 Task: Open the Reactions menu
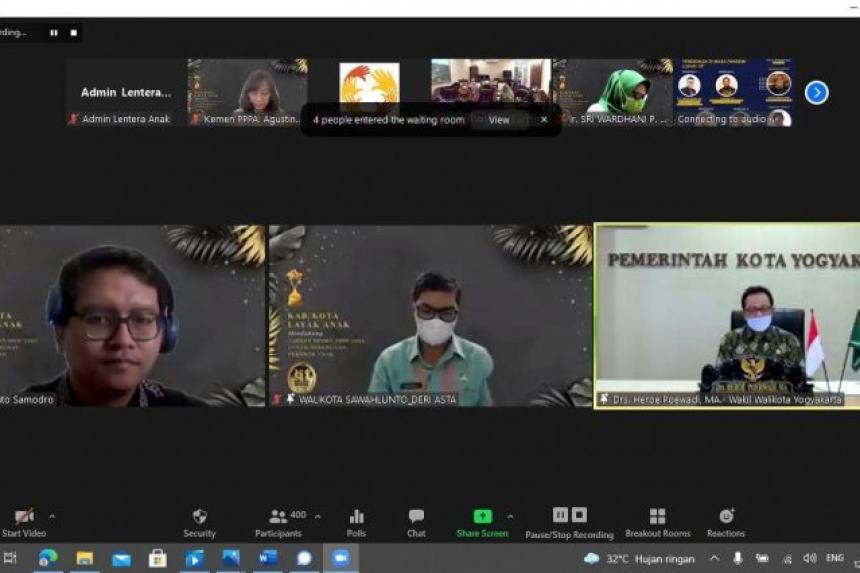[726, 522]
